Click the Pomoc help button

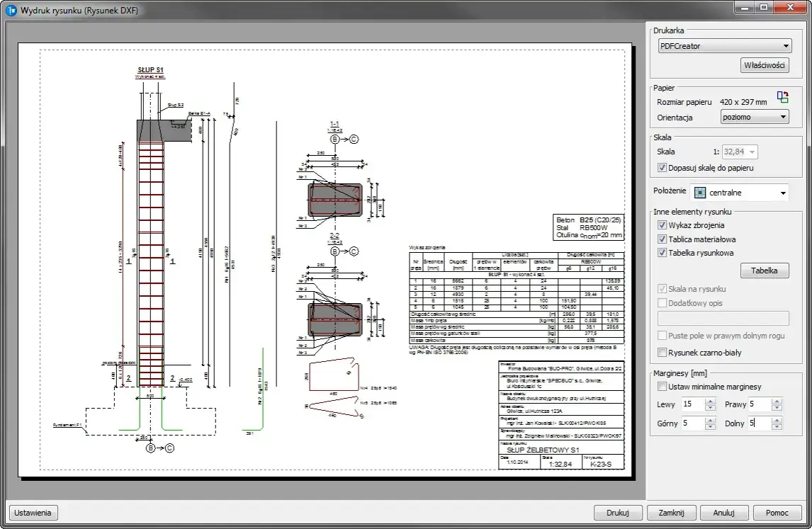tap(777, 513)
